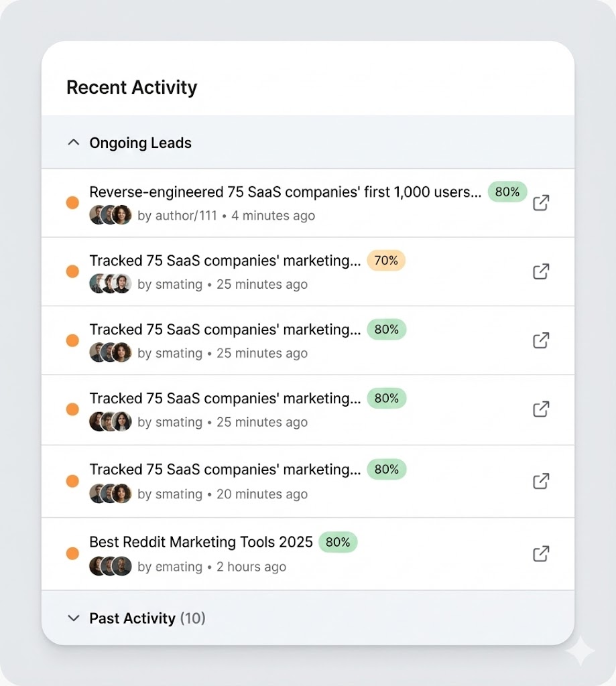The height and width of the screenshot is (686, 616).
Task: Select the Ongoing Leads section header
Action: pyautogui.click(x=140, y=143)
